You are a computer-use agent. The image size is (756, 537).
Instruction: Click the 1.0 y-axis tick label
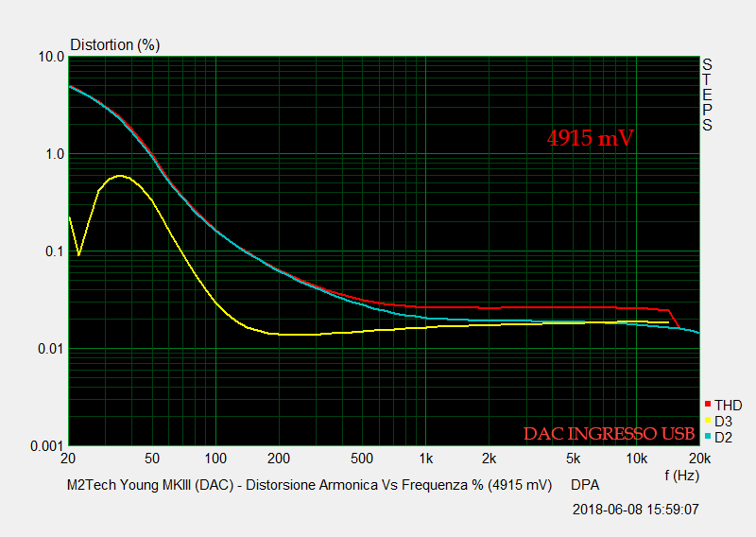55,154
